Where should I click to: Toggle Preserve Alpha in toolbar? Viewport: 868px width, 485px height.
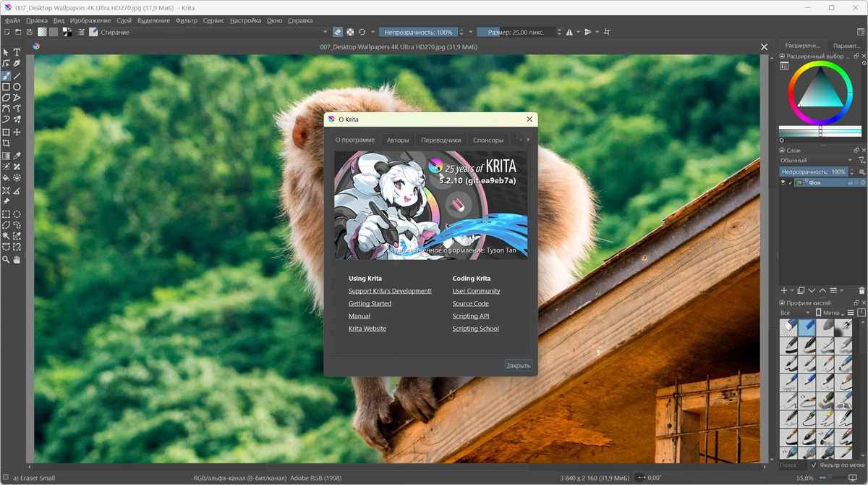[x=350, y=32]
